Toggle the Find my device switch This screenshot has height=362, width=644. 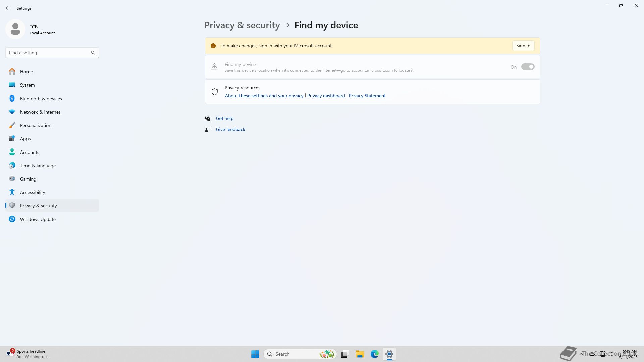[x=528, y=67]
